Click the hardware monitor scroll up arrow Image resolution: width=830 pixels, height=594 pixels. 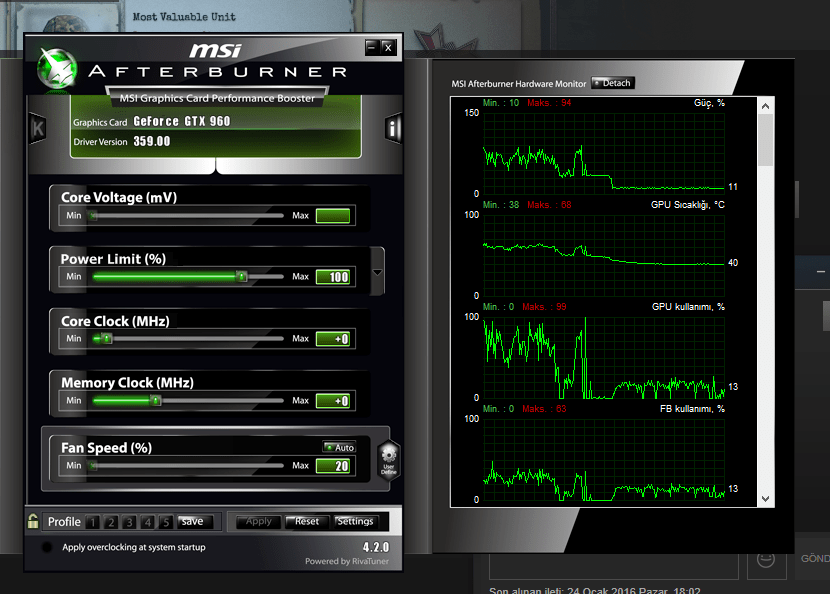(765, 106)
